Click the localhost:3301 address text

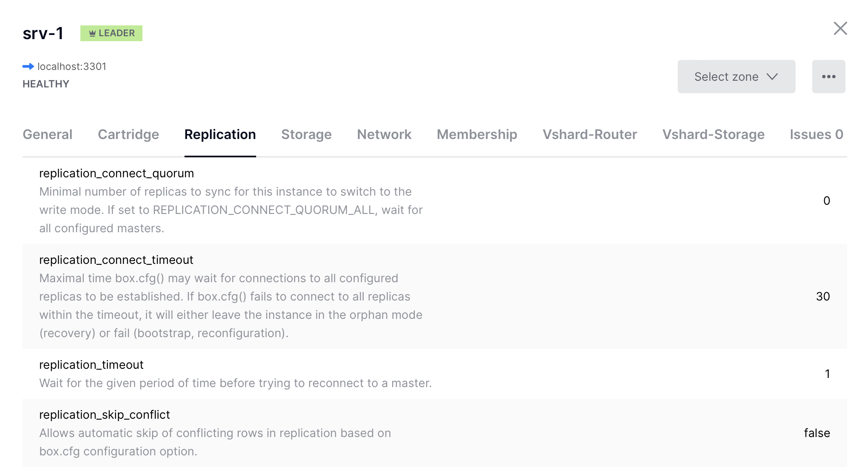(x=72, y=67)
